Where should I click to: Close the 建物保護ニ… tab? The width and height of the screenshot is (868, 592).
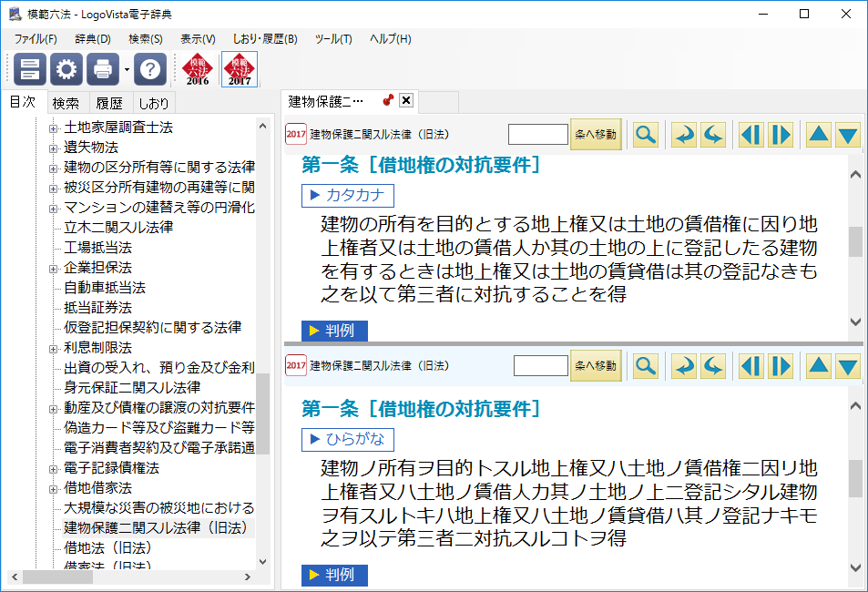pos(406,100)
